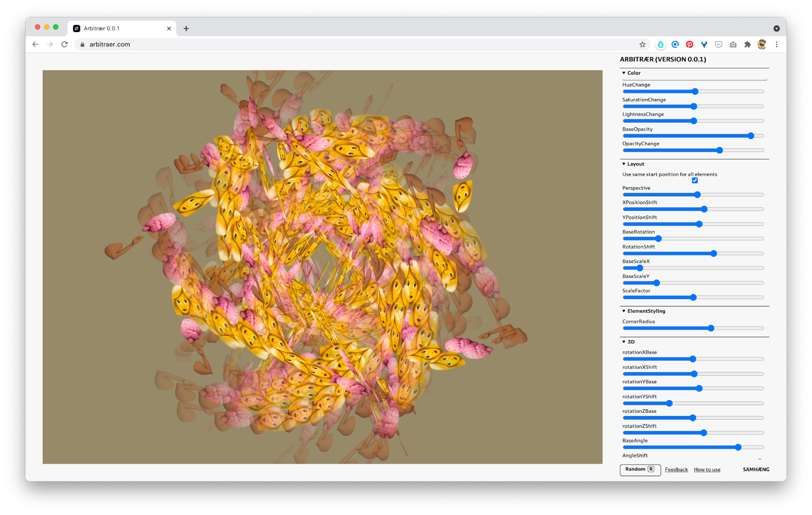Click the LightnessChange slider

pos(693,121)
